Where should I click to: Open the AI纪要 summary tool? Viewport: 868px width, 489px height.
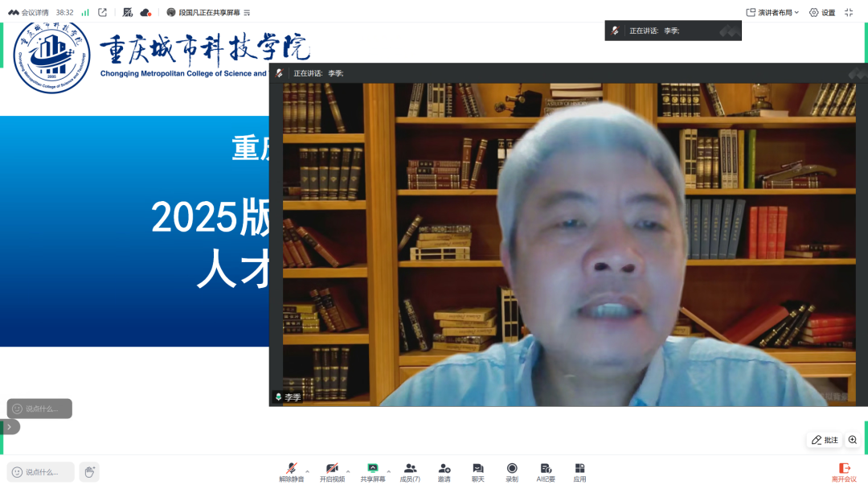click(x=546, y=471)
